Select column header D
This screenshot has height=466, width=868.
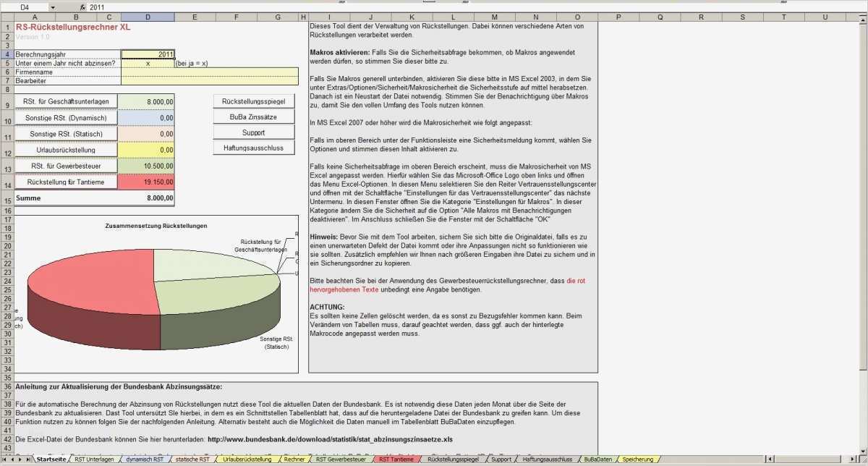pos(148,17)
